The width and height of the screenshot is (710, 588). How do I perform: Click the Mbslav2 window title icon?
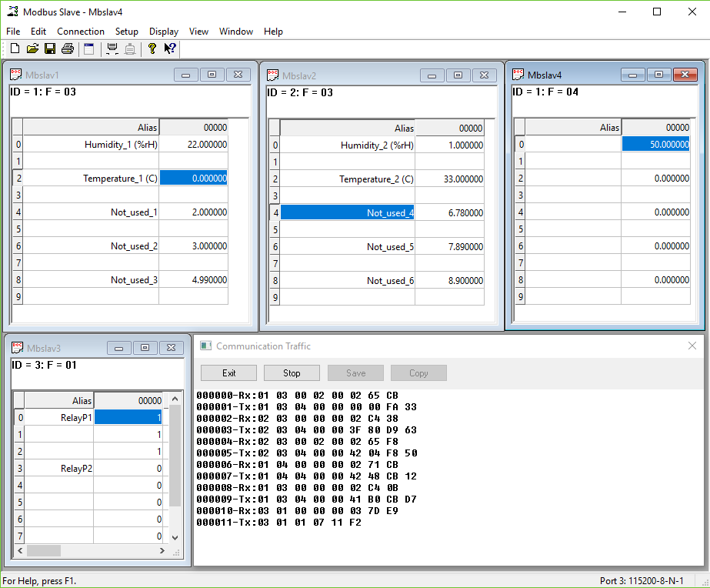click(x=272, y=75)
